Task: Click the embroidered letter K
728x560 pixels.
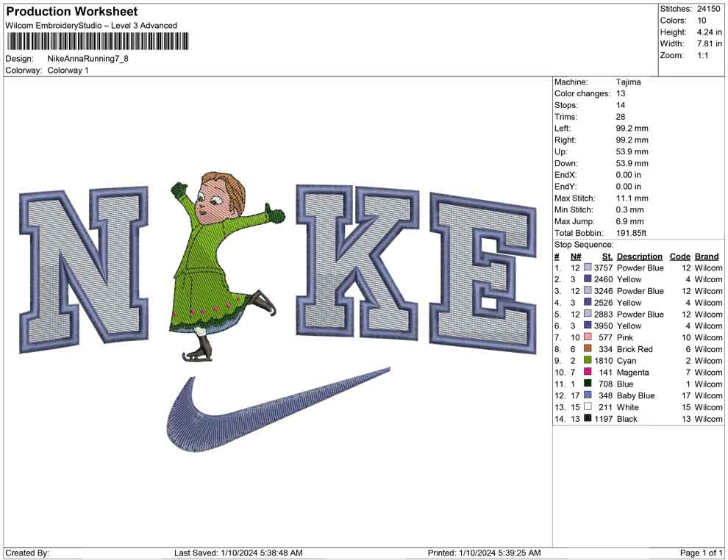Action: pyautogui.click(x=357, y=263)
